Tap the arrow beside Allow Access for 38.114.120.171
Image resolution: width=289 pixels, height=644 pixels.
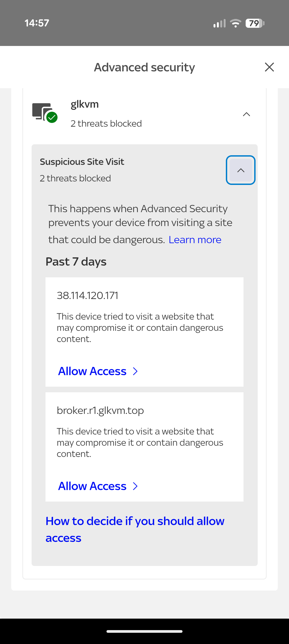[135, 371]
